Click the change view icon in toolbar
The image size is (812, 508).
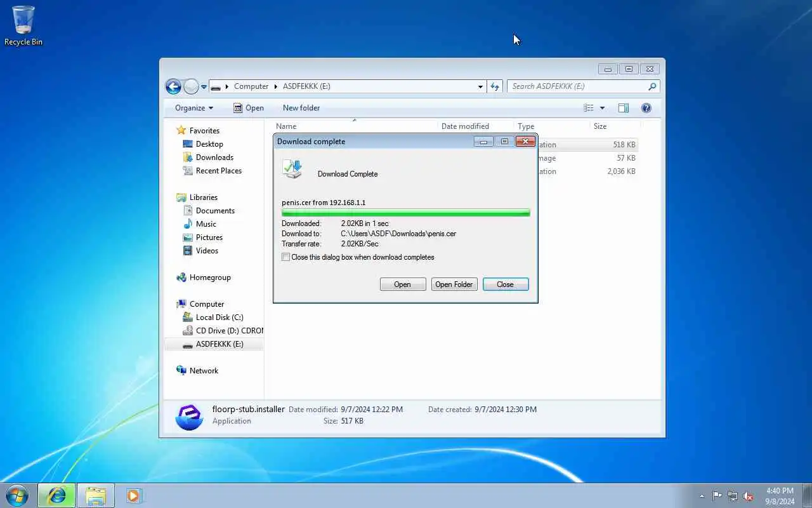[589, 108]
